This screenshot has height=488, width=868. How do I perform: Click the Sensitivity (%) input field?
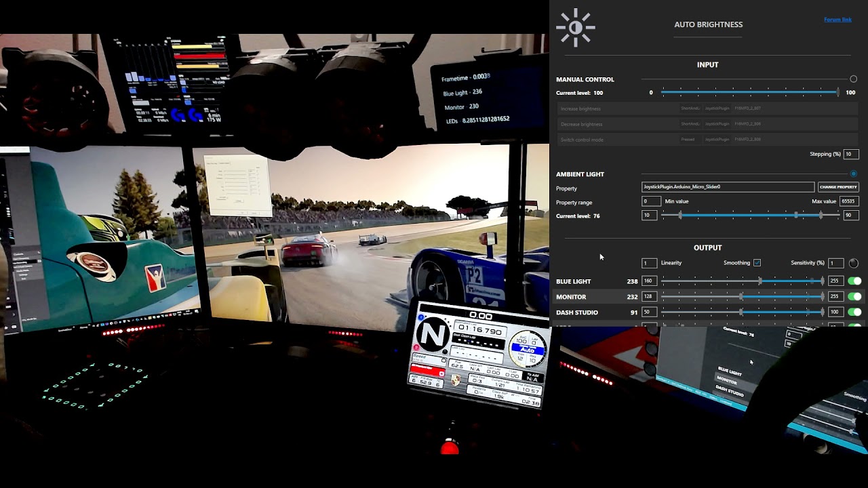tap(835, 263)
